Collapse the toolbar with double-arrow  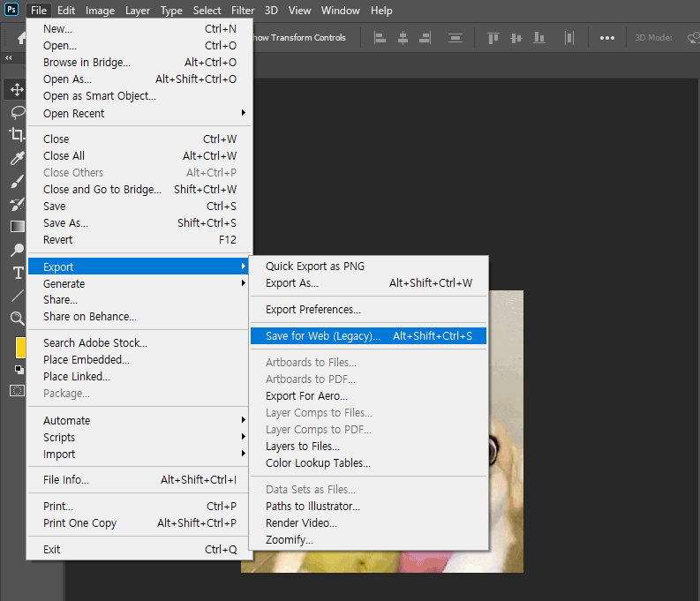[x=9, y=57]
